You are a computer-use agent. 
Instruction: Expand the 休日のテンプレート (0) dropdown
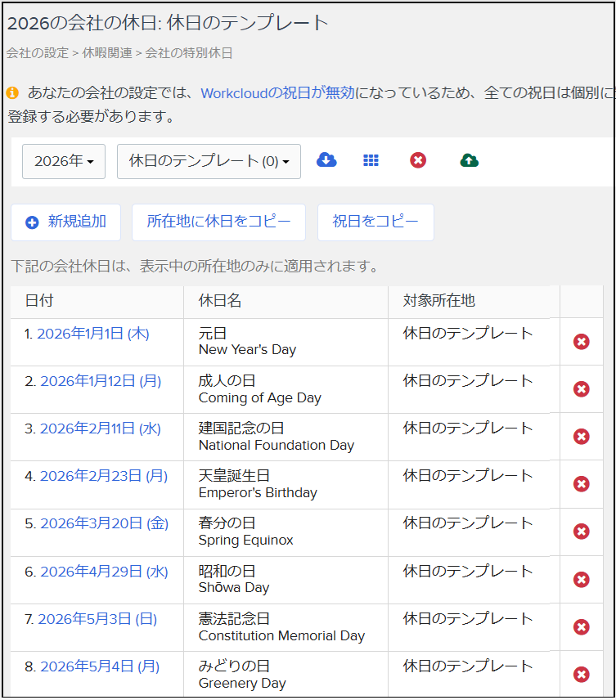coord(209,161)
